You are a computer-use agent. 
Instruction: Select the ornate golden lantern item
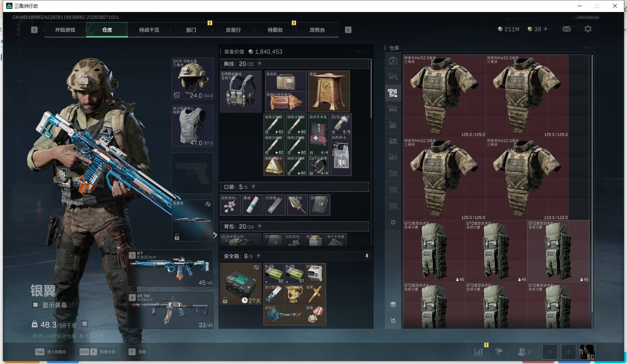(x=286, y=102)
